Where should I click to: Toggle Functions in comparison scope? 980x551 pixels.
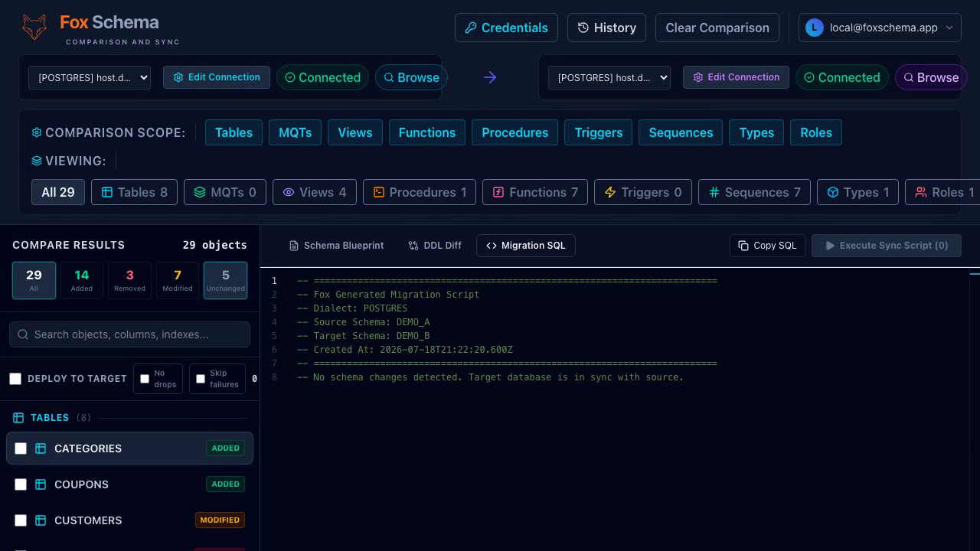(427, 132)
